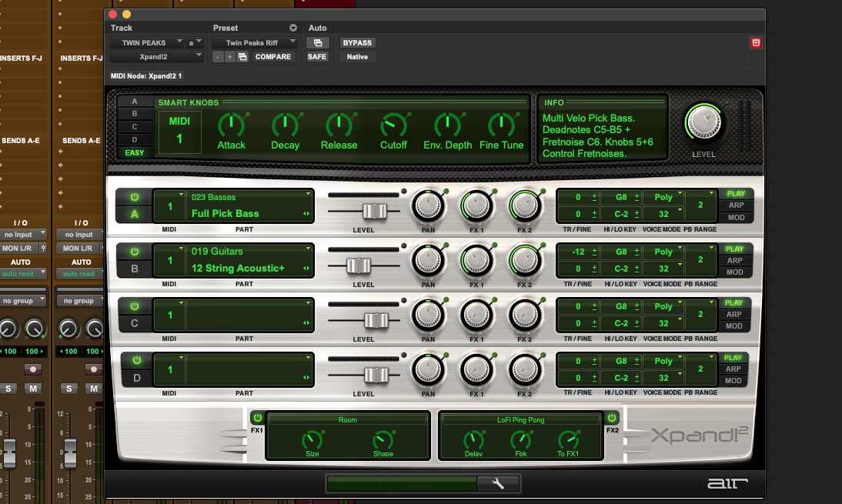Click the red target button at top right
This screenshot has width=842, height=504.
click(756, 42)
